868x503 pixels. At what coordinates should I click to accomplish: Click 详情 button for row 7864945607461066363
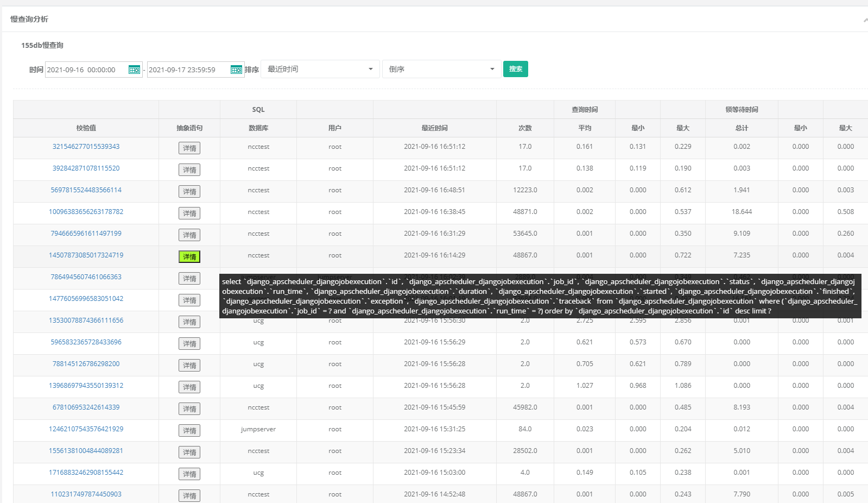(x=189, y=279)
